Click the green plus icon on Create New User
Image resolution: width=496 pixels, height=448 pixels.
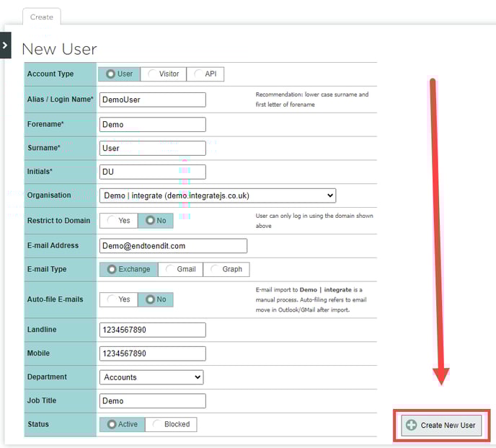click(412, 425)
